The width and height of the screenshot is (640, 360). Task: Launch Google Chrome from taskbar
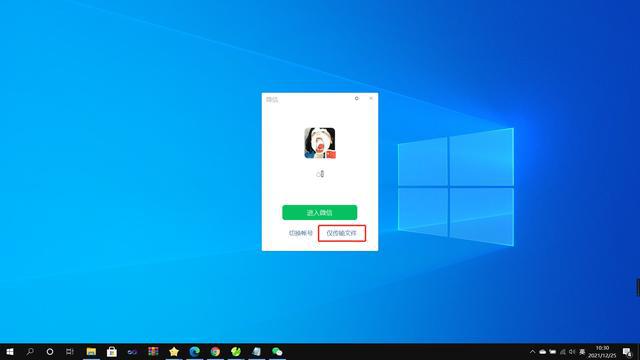coord(216,352)
